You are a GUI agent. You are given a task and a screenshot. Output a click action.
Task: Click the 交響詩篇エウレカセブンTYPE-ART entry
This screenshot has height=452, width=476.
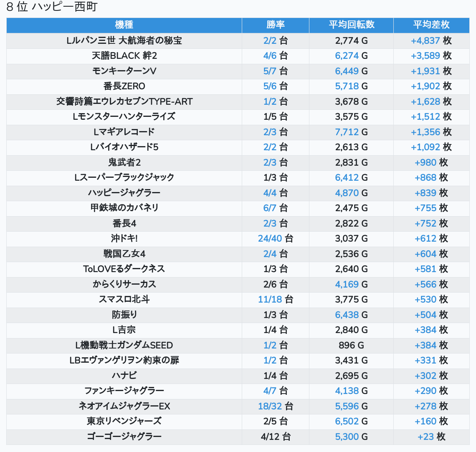(124, 101)
